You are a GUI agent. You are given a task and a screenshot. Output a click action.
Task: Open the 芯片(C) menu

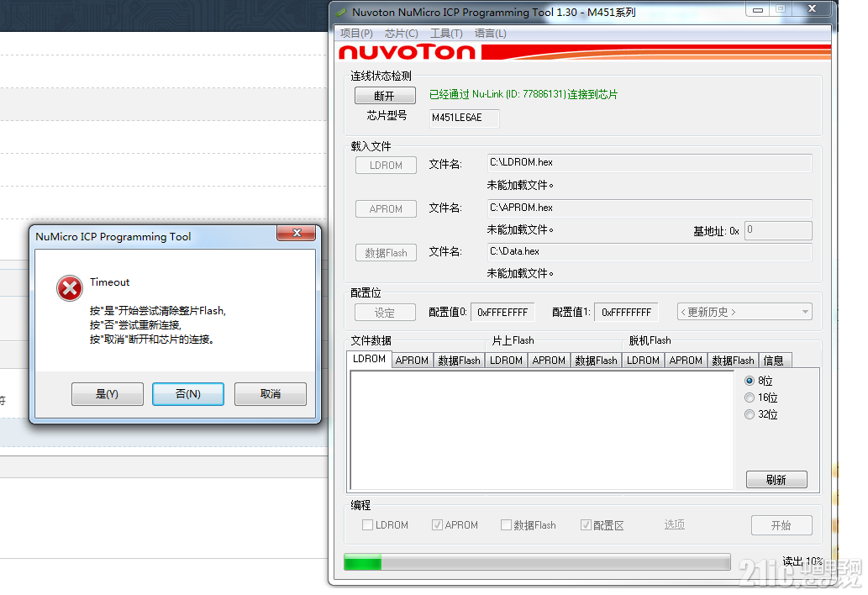click(402, 34)
